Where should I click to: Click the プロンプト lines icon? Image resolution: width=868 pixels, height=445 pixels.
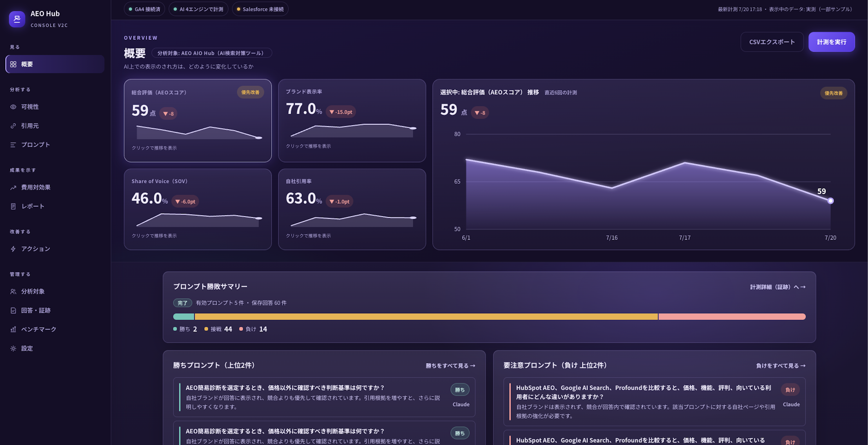[13, 144]
